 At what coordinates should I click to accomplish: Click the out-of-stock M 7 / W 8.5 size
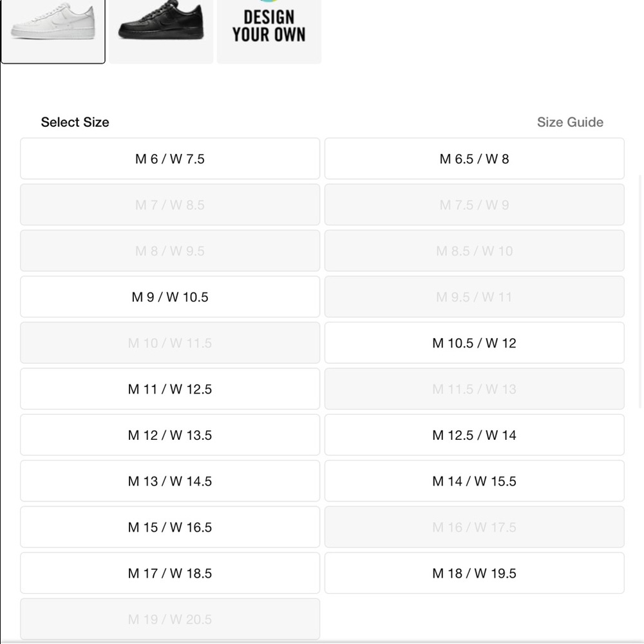coord(169,205)
